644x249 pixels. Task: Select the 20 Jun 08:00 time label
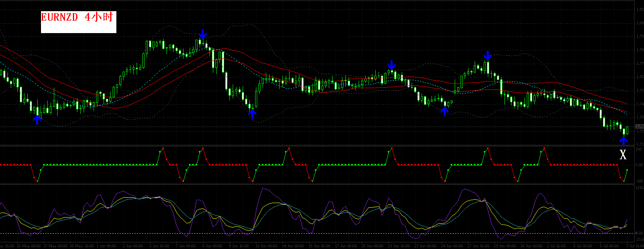373,246
